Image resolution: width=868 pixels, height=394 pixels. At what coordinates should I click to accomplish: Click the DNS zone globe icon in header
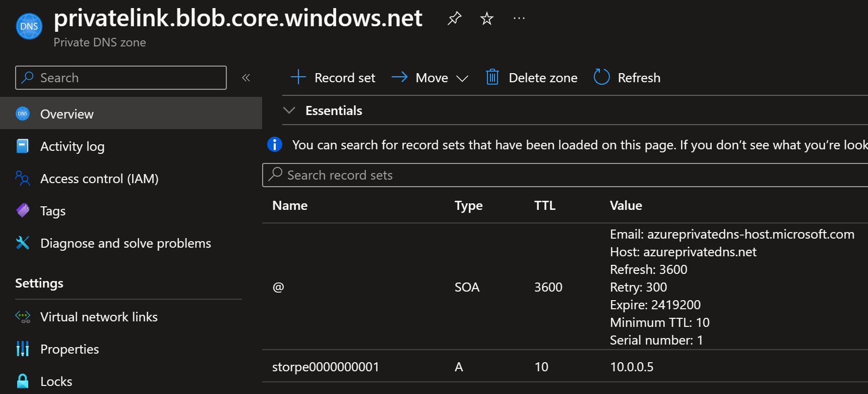(29, 26)
